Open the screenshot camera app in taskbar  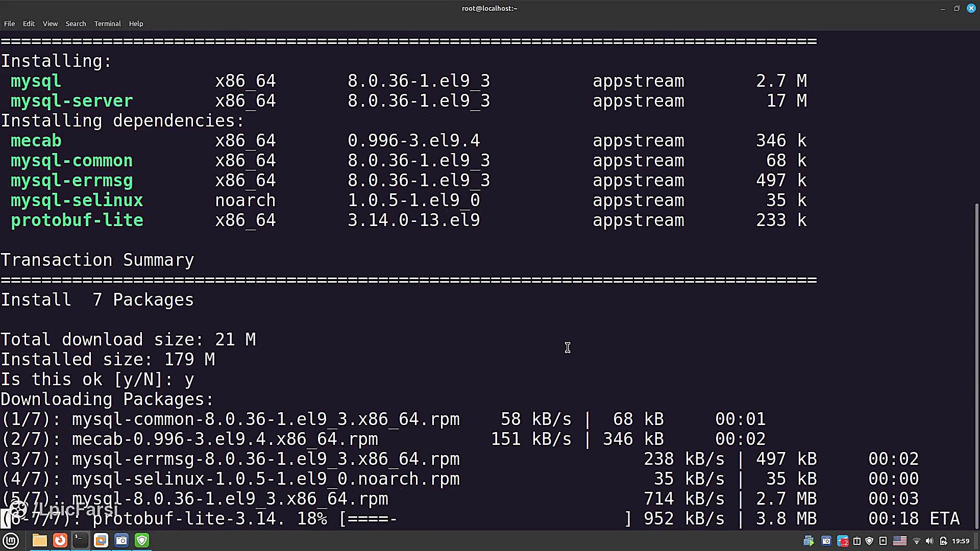(x=121, y=540)
